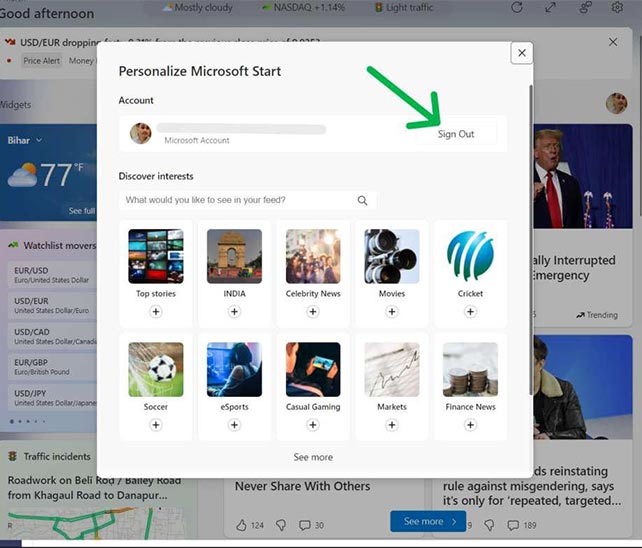This screenshot has height=548, width=642.
Task: Click the interests search field
Action: [x=247, y=200]
